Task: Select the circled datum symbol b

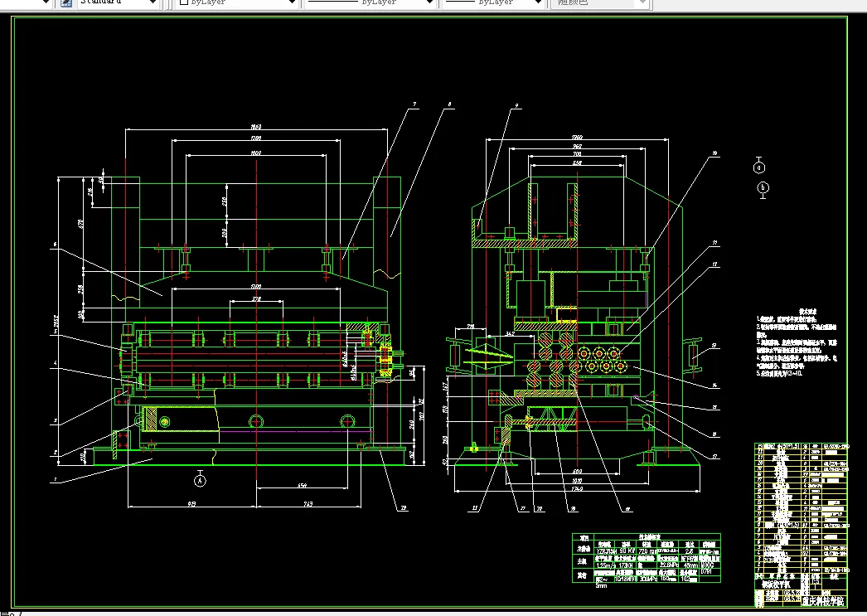Action: pyautogui.click(x=763, y=188)
